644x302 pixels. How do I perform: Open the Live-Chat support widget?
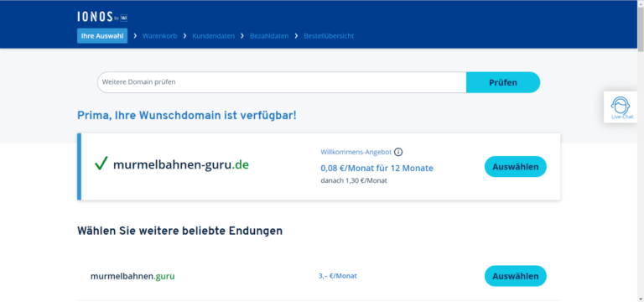pyautogui.click(x=621, y=107)
